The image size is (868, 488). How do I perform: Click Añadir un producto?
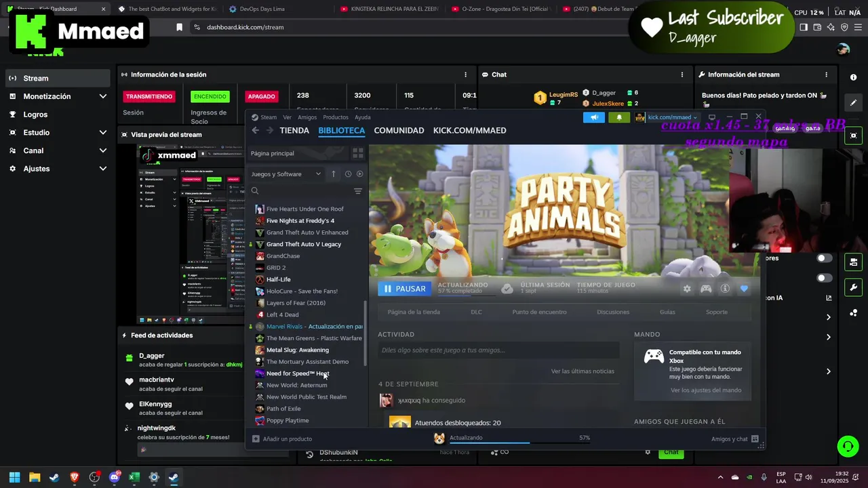pos(282,439)
